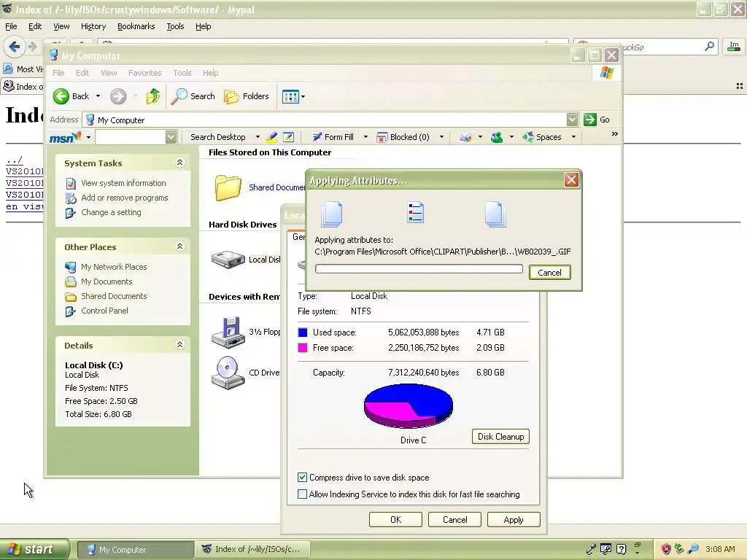Open the Help menu in My Computer
The width and height of the screenshot is (747, 560).
point(210,73)
